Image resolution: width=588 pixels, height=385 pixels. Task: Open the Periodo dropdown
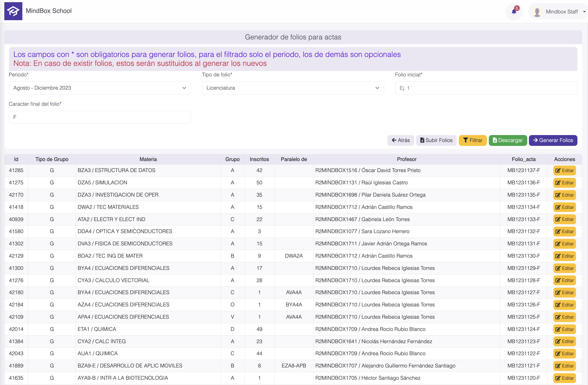tap(100, 88)
